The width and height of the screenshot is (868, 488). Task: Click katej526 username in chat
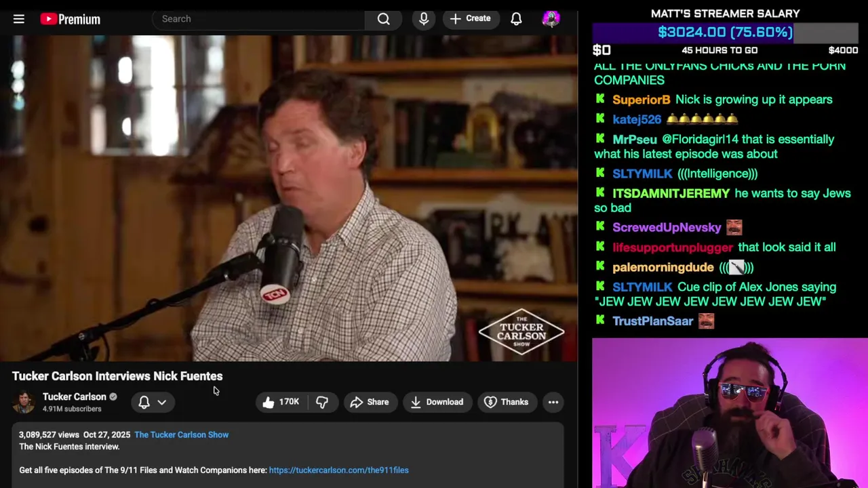pos(636,119)
